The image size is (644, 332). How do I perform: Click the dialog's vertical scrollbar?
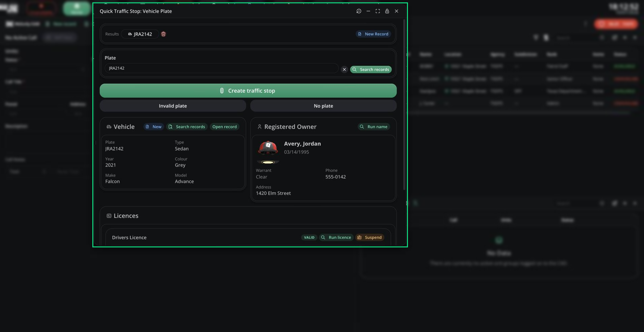click(404, 105)
